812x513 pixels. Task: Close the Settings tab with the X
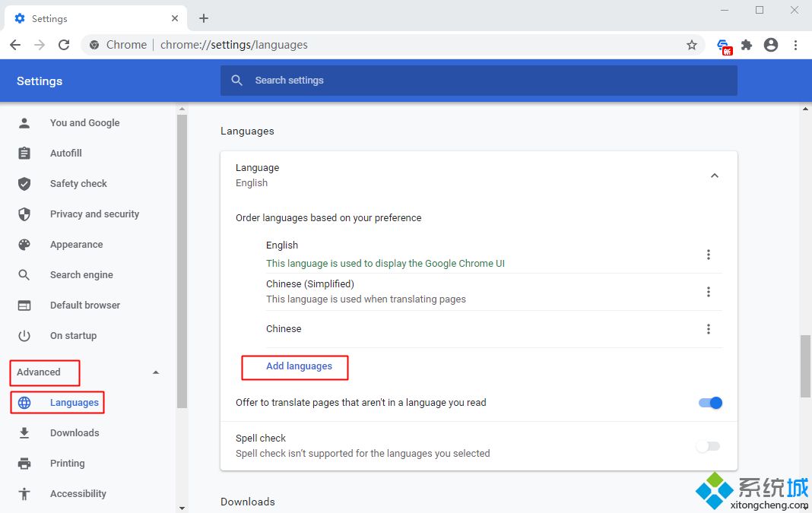click(x=175, y=18)
